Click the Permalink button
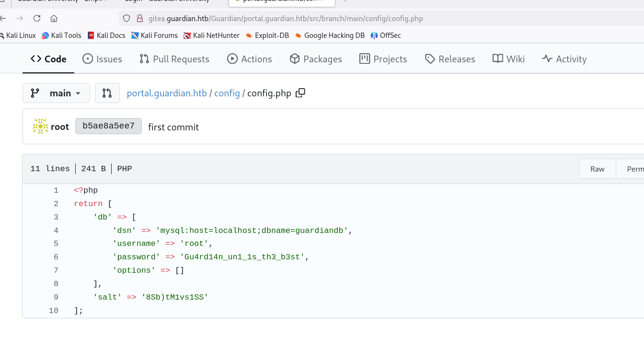Viewport: 644px width, 337px height. tap(631, 169)
